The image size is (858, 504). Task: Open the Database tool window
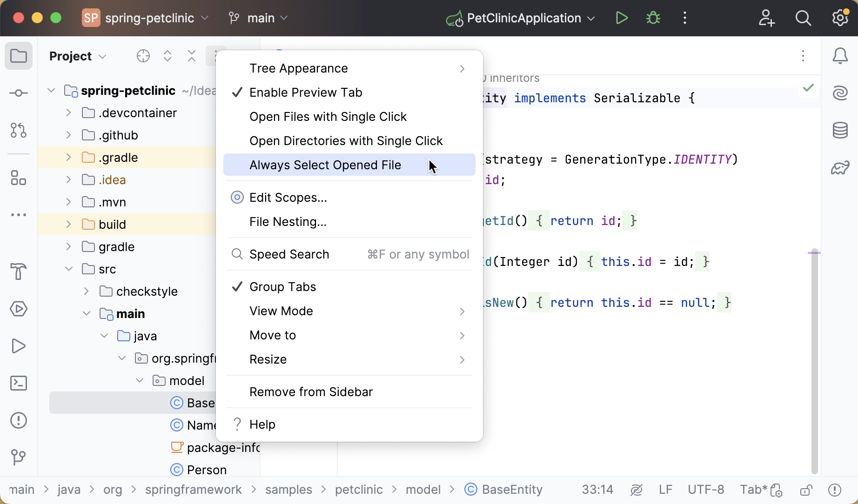point(840,130)
